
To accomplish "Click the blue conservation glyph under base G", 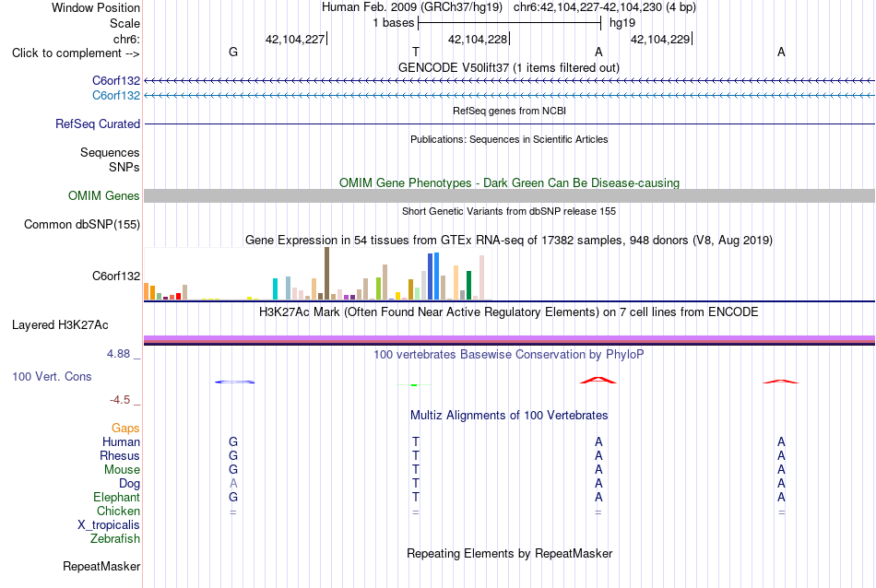I will 234,382.
